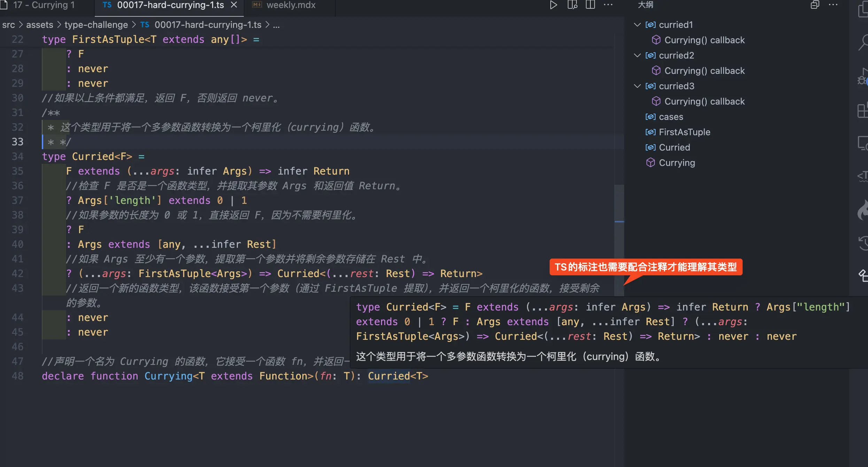This screenshot has height=467, width=868.
Task: Run the current TypeScript file
Action: click(553, 5)
